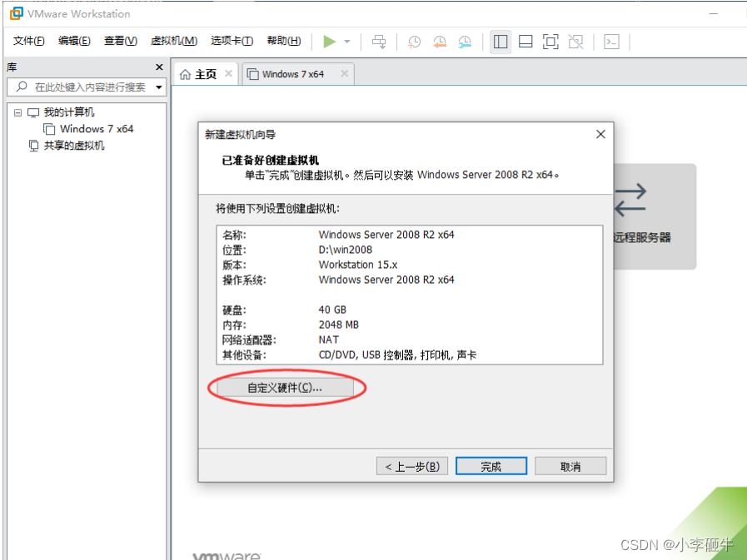Screen dimensions: 747x560
Task: Open the 帮助(H) menu
Action: pyautogui.click(x=284, y=41)
